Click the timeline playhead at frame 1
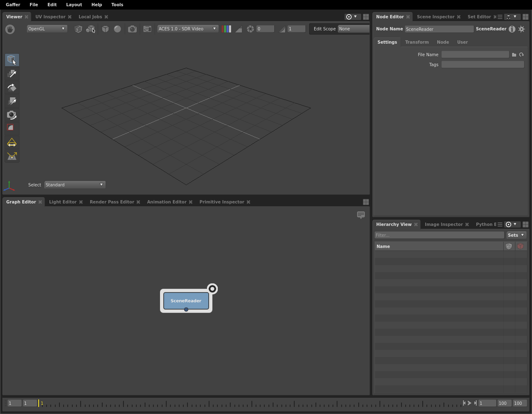This screenshot has width=532, height=414. pos(39,403)
